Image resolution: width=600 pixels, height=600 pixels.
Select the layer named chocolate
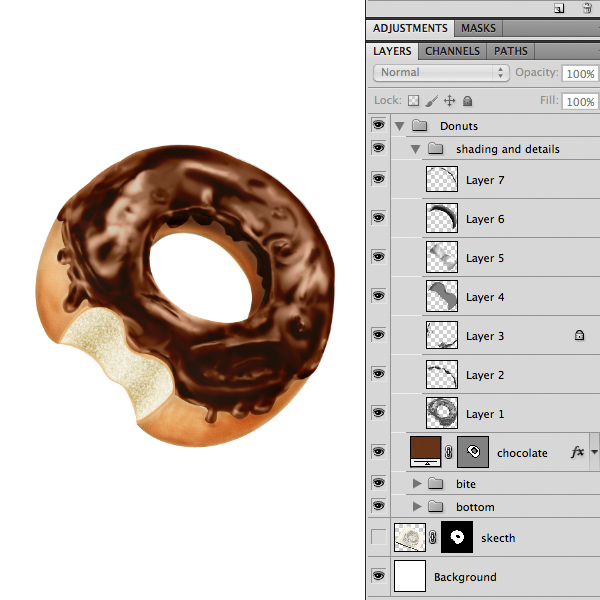522,453
